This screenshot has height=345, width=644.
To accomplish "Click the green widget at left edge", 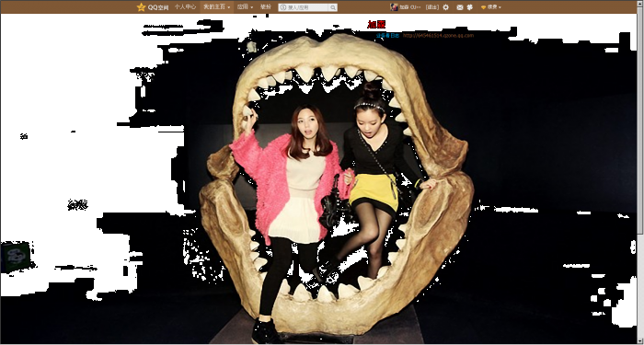I will (x=16, y=257).
